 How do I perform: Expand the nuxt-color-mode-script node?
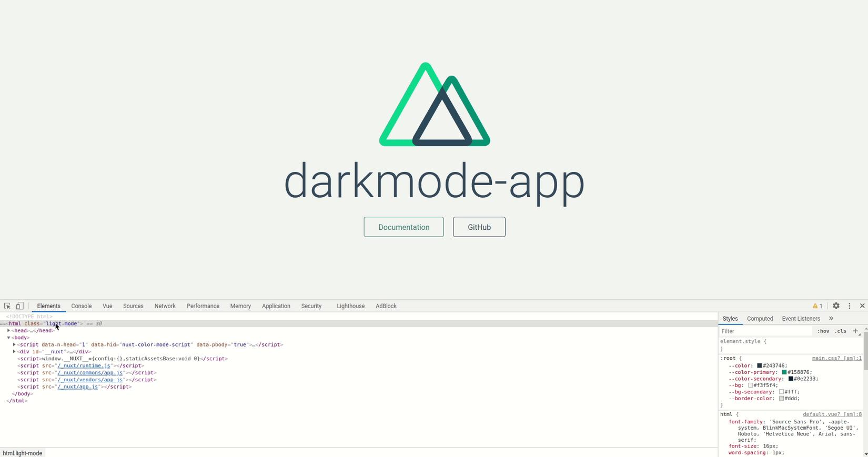coord(14,344)
